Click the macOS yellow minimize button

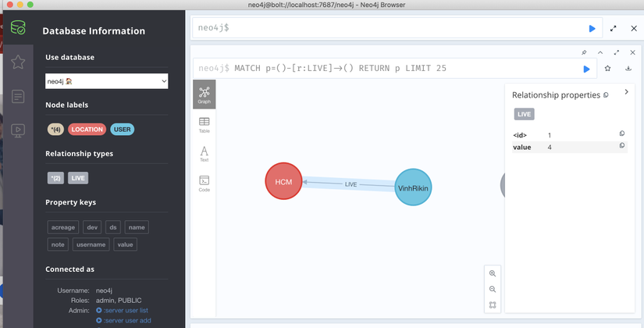point(20,5)
